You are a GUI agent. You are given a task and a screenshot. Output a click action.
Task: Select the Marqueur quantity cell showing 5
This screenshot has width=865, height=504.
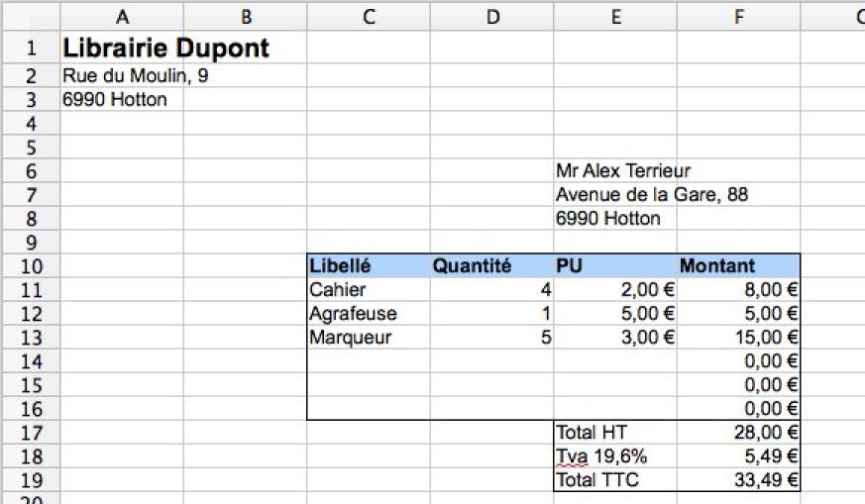click(492, 337)
